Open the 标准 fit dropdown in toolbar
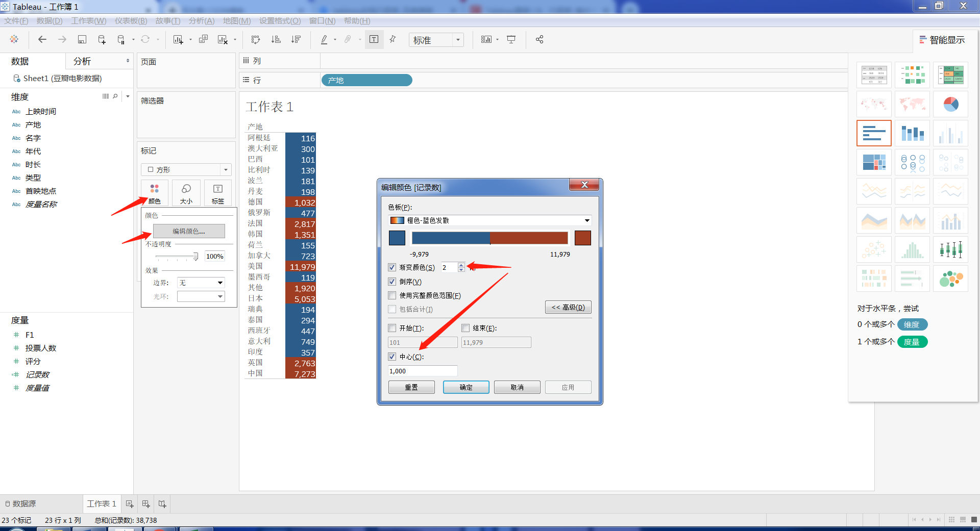 coord(436,40)
